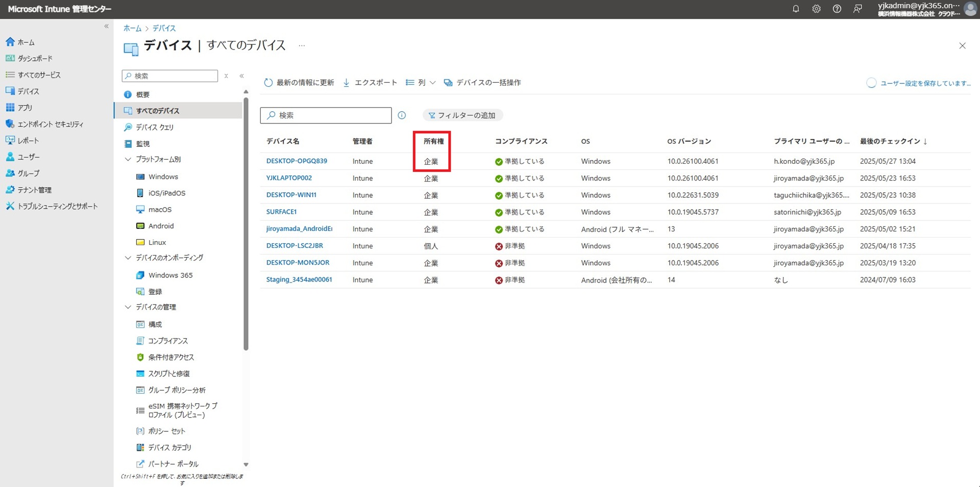Sort by OS バージョン column header
980x487 pixels.
tap(689, 141)
